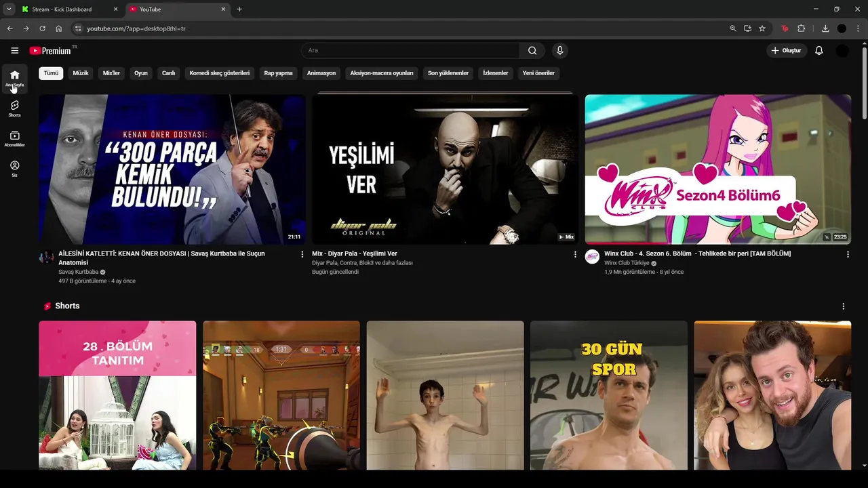Select the Rap yapma chip
This screenshot has height=488, width=868.
point(278,73)
